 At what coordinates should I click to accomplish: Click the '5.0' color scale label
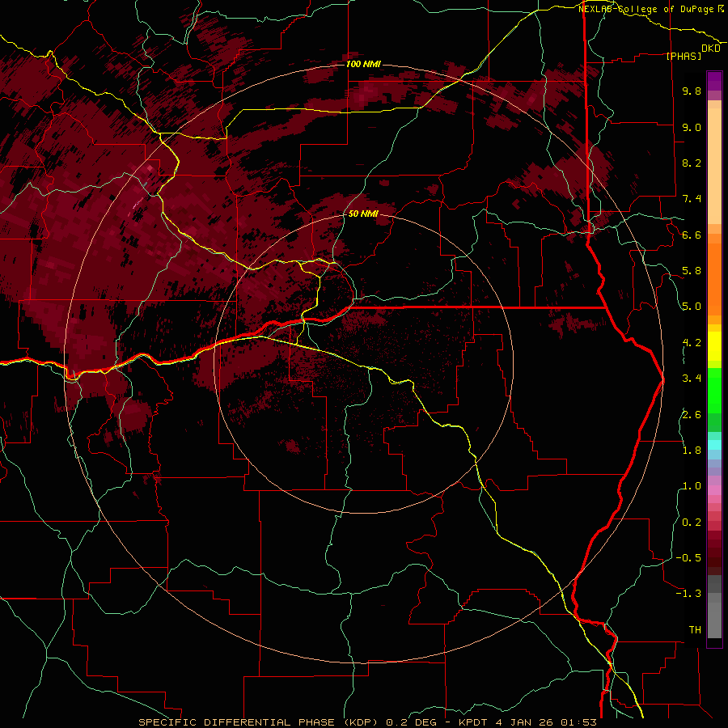[x=692, y=307]
